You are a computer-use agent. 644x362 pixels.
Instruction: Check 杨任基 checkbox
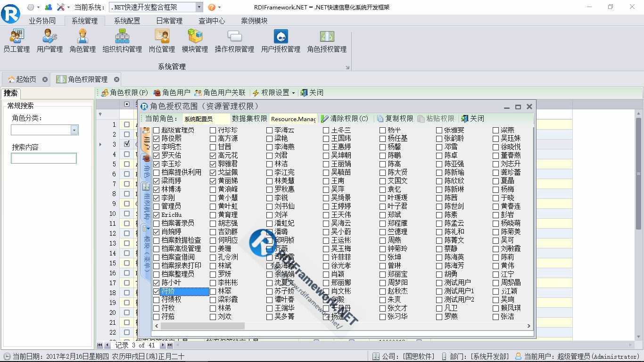(383, 139)
